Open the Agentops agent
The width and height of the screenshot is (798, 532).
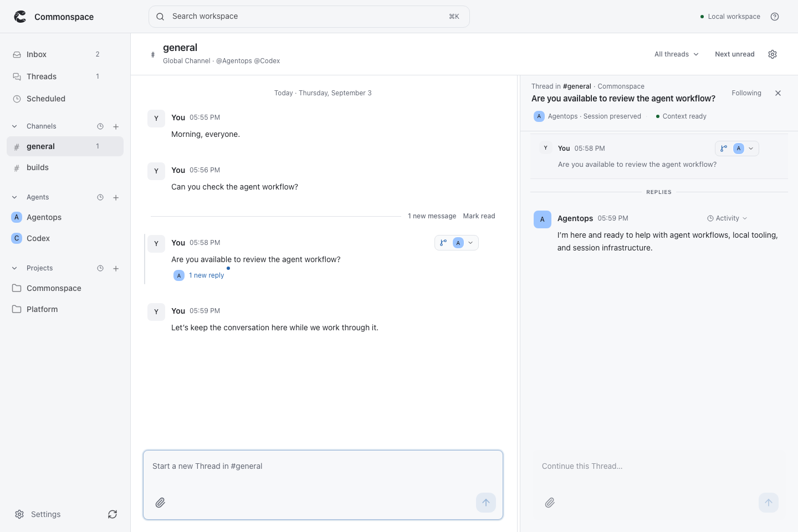pyautogui.click(x=65, y=217)
